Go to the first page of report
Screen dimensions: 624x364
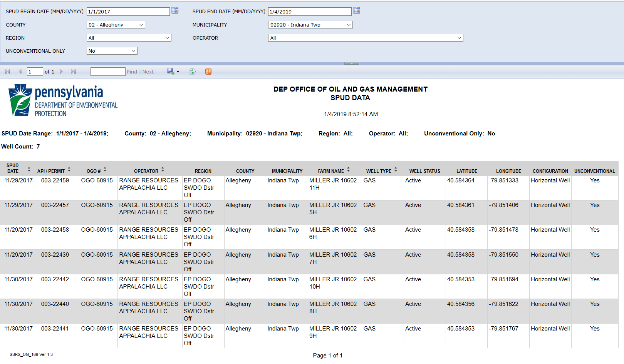click(7, 72)
